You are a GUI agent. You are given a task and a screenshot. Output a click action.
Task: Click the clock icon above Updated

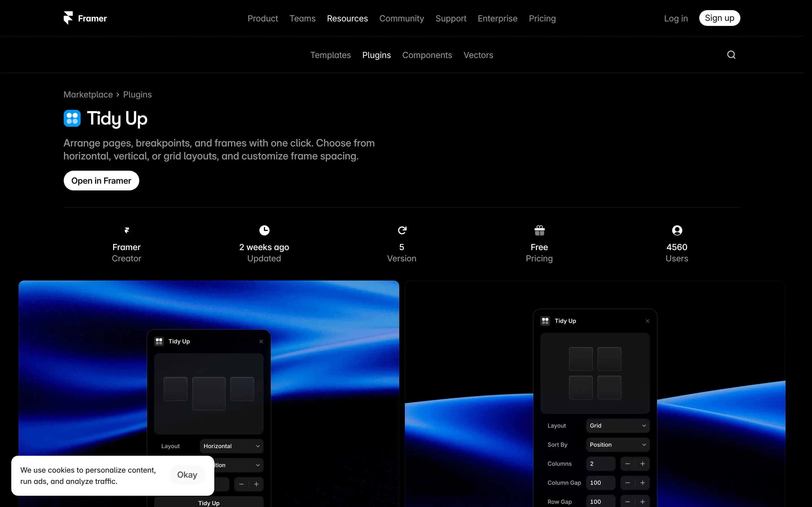(x=264, y=230)
